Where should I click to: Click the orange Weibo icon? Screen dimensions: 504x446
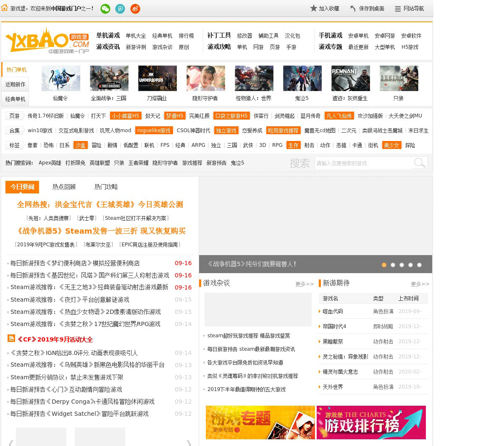135,9
